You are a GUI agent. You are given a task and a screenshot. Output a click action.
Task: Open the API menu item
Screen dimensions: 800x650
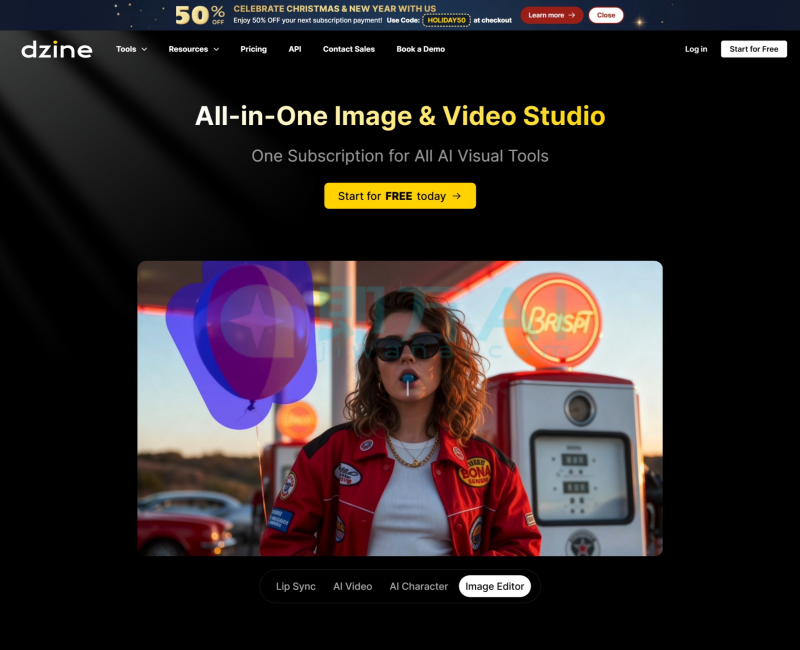tap(294, 49)
